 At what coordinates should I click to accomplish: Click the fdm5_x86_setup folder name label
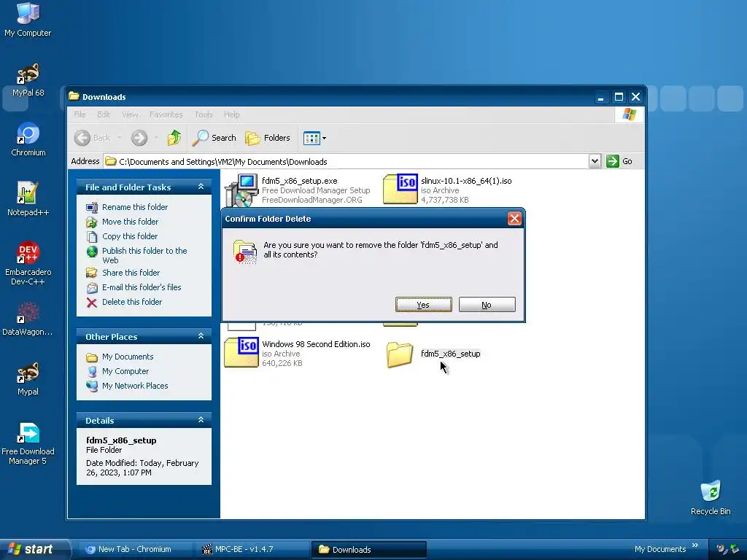(x=450, y=354)
